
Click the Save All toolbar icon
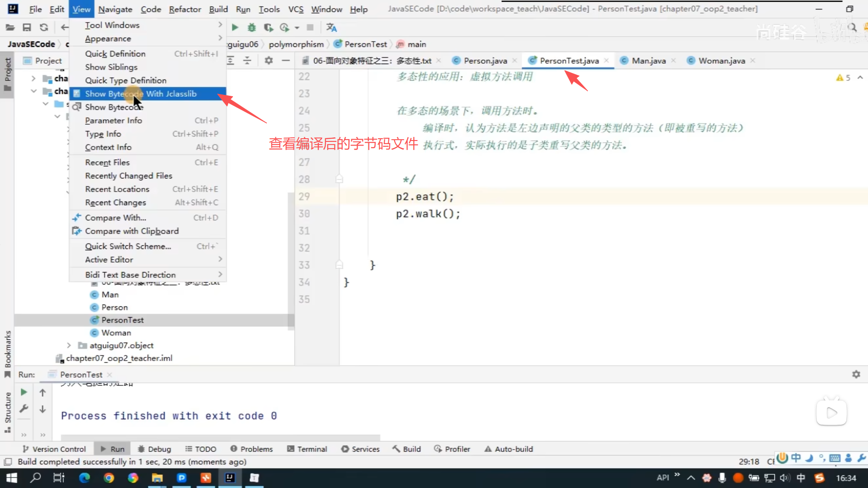27,28
